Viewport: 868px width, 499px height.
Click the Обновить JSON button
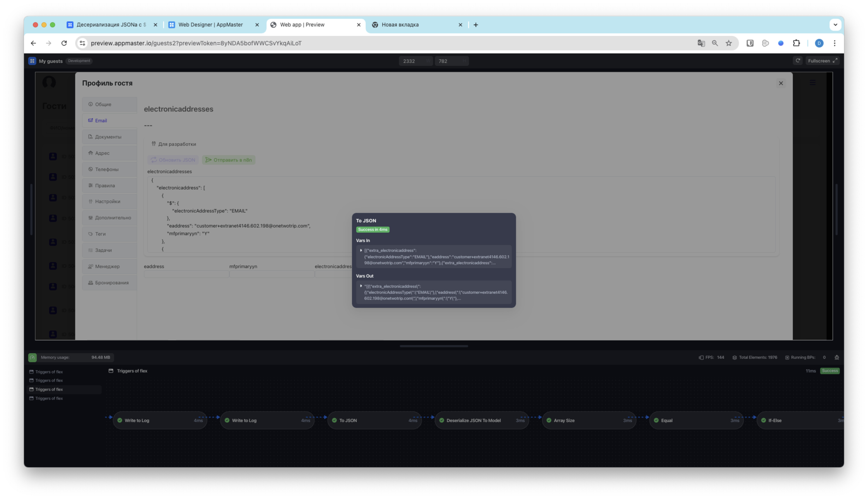173,160
